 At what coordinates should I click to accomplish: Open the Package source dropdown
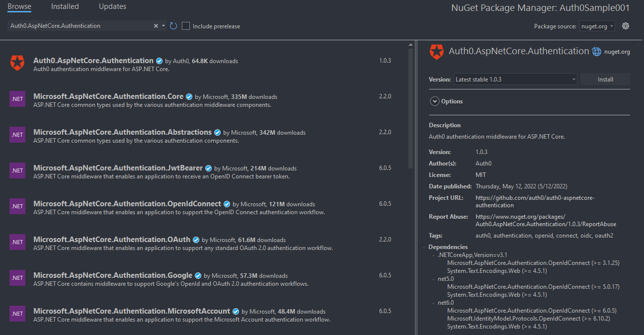tap(597, 26)
